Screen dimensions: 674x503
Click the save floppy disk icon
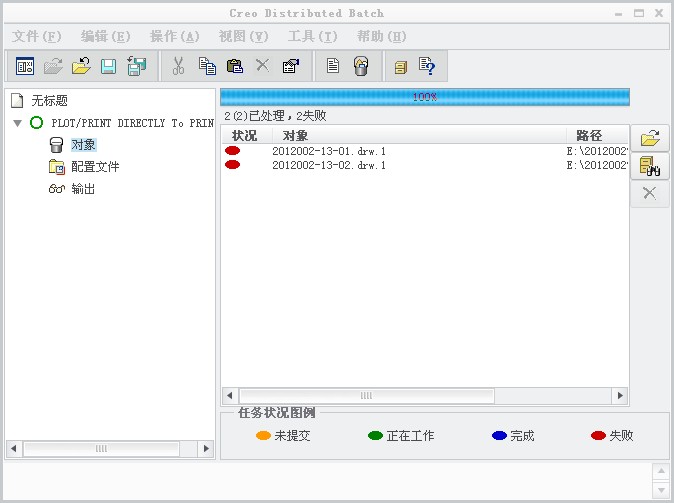tap(108, 67)
